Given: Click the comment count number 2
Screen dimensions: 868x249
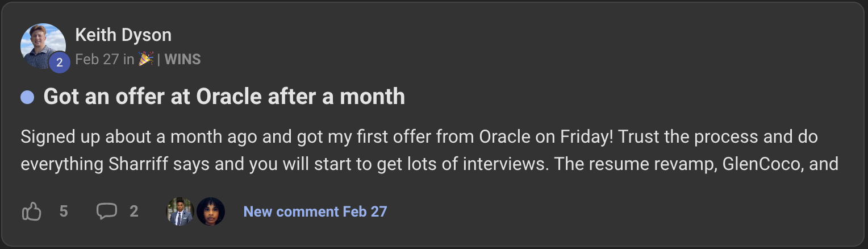Looking at the screenshot, I should 134,212.
